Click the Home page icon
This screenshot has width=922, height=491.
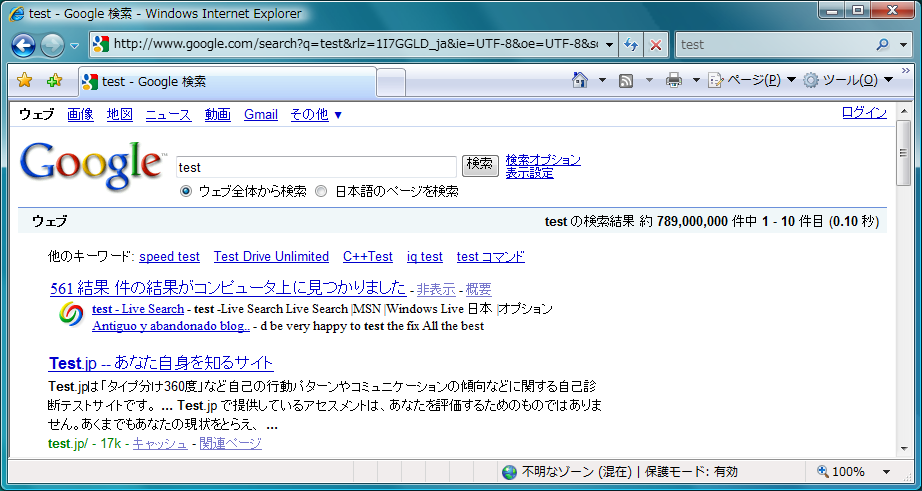580,80
